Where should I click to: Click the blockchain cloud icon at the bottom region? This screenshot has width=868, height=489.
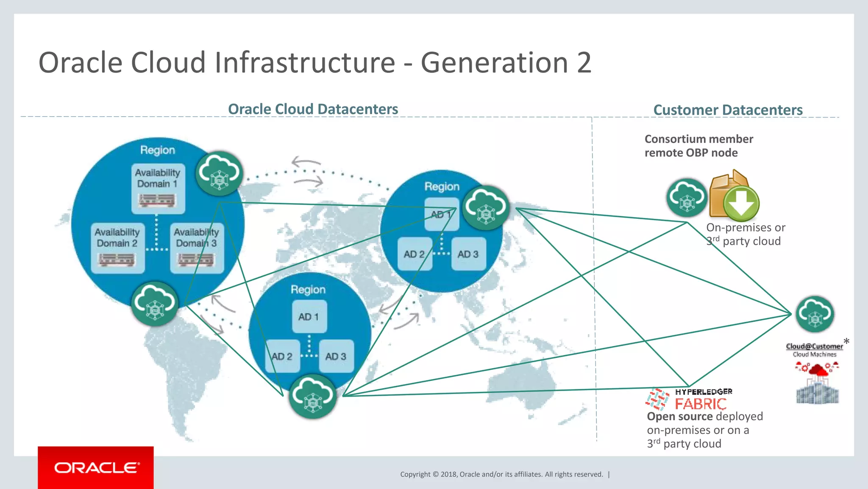point(313,396)
